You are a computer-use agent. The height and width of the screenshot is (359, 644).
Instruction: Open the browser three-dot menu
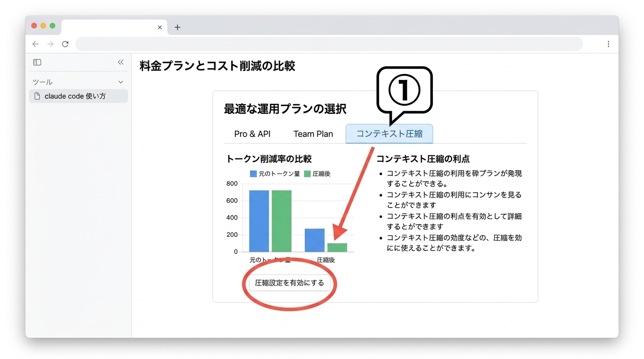point(608,43)
